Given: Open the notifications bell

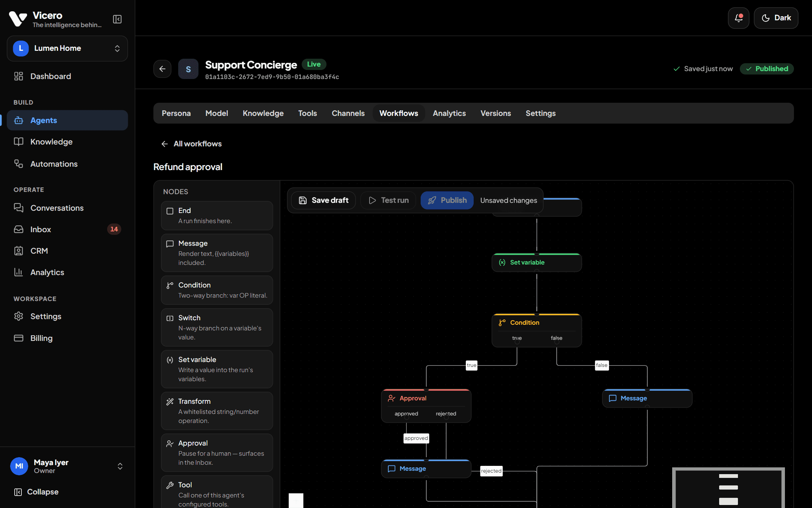Looking at the screenshot, I should click(738, 18).
